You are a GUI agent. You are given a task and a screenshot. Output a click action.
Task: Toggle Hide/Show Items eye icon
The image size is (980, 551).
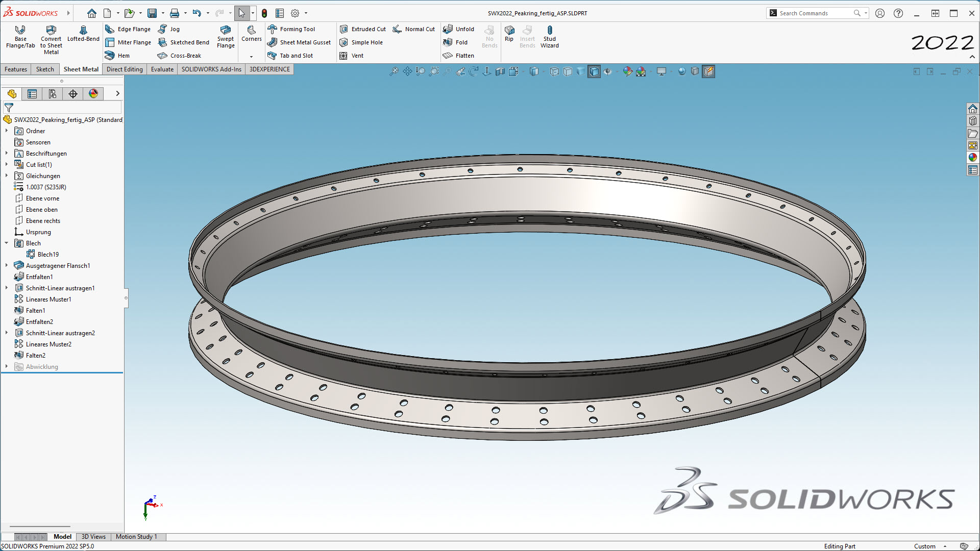607,71
